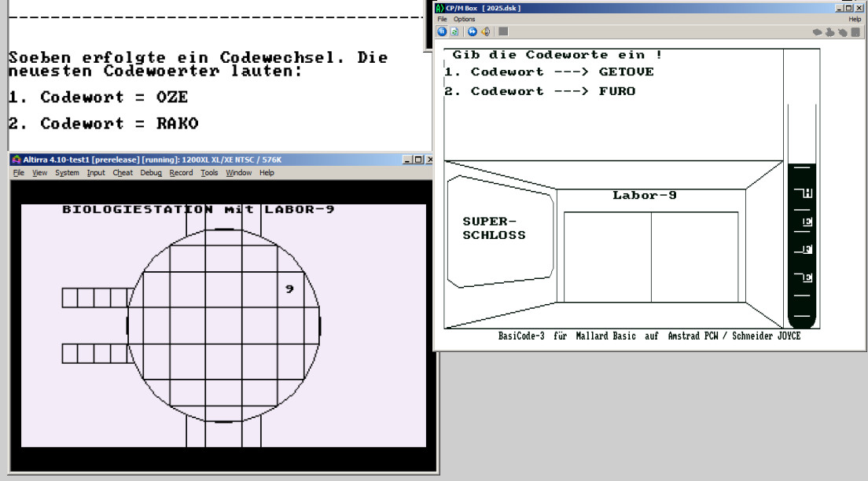Viewport: 868px width, 481px height.
Task: Open the System menu in Altirra
Action: (x=67, y=173)
